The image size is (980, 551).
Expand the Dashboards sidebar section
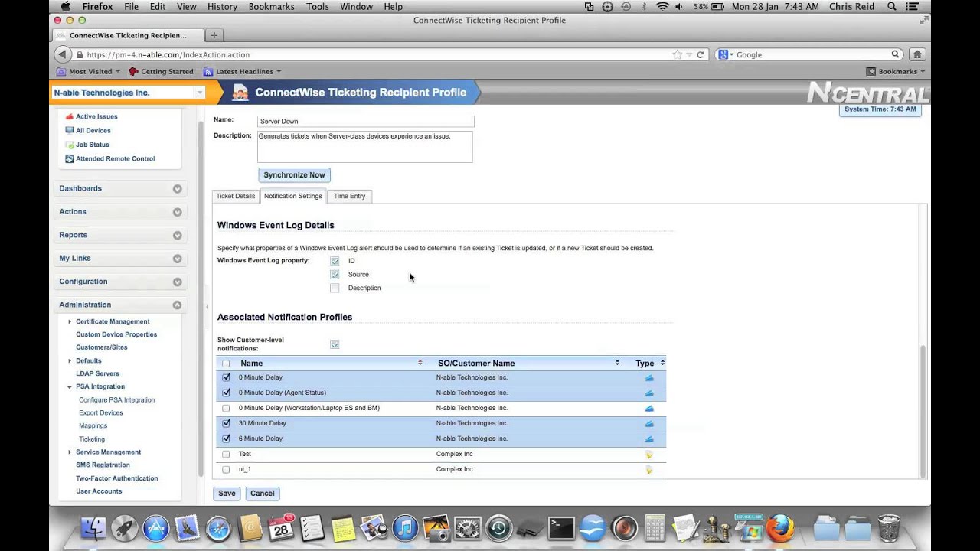tap(177, 189)
